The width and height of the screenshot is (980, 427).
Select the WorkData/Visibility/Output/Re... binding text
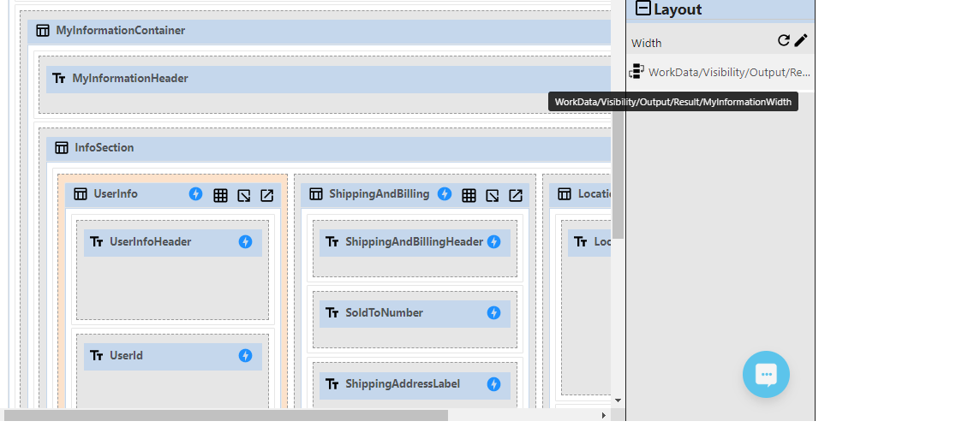(729, 72)
